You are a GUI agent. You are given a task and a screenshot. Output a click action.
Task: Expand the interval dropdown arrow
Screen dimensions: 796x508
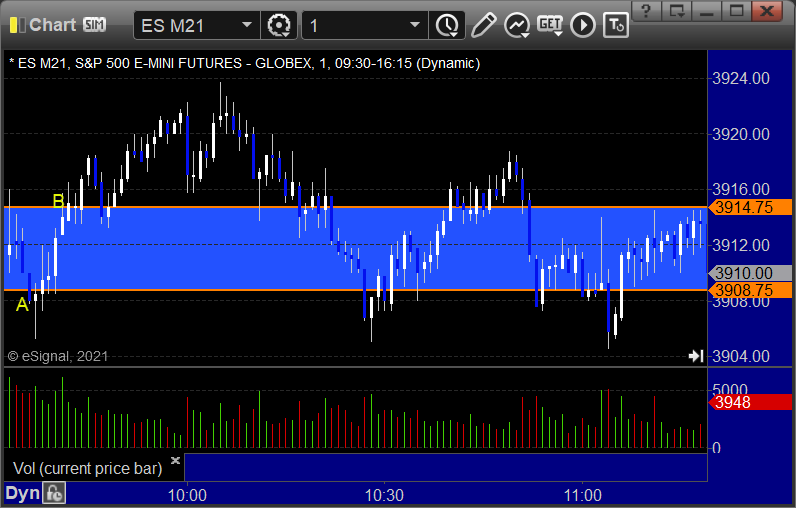tap(415, 24)
